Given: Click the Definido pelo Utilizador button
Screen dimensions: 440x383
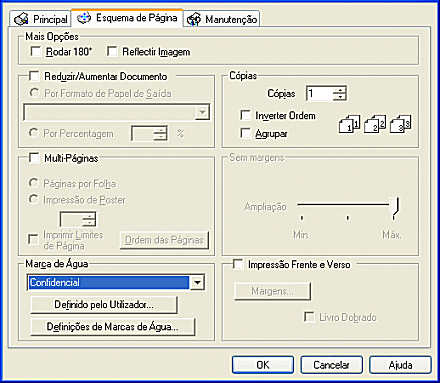Looking at the screenshot, I should pyautogui.click(x=104, y=305).
